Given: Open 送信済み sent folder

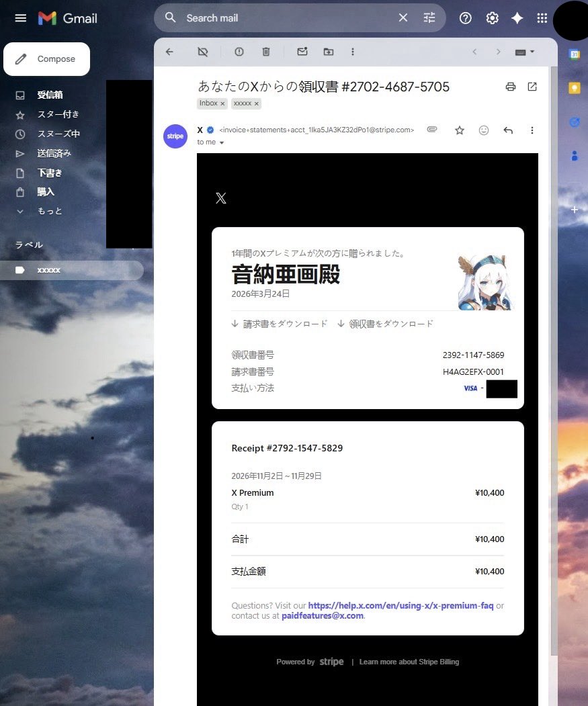Looking at the screenshot, I should click(54, 154).
